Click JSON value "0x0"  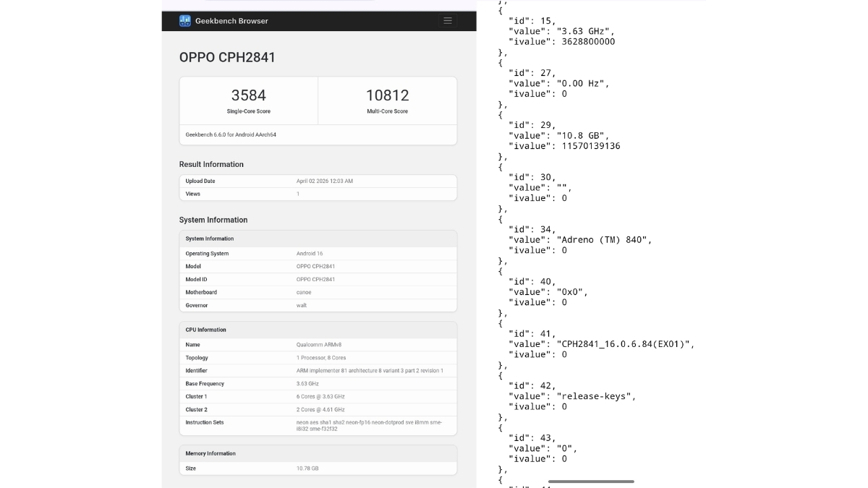(571, 292)
